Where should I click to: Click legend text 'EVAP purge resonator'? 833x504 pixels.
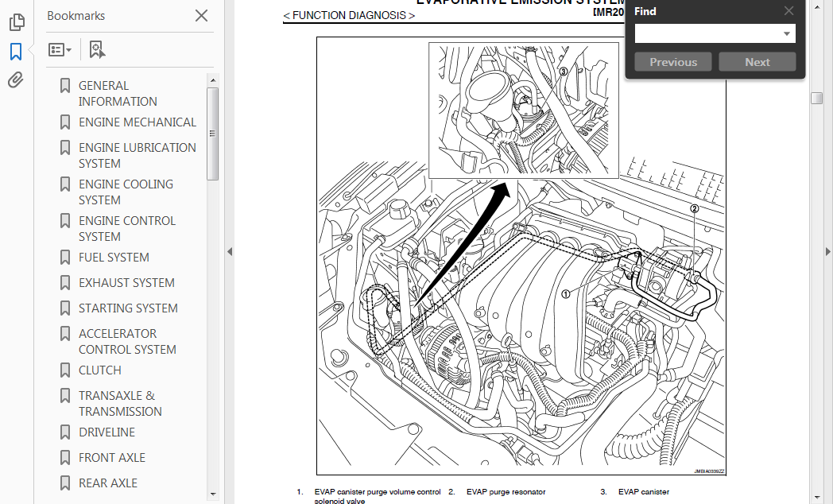[x=506, y=492]
